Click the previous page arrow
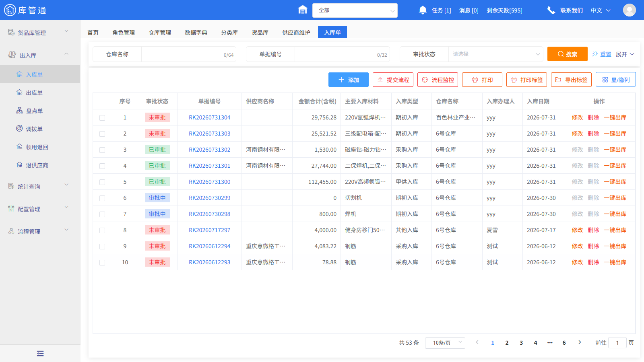644x362 pixels. (477, 342)
